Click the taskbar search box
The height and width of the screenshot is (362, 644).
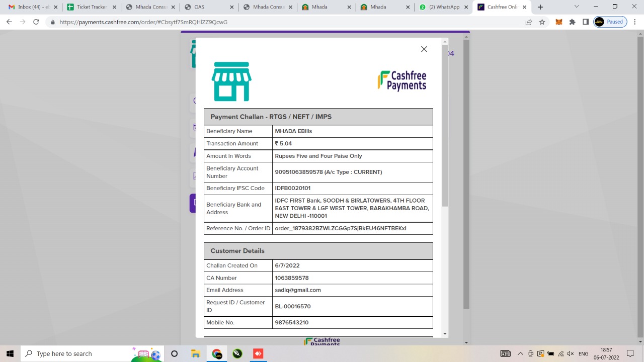pos(91,353)
